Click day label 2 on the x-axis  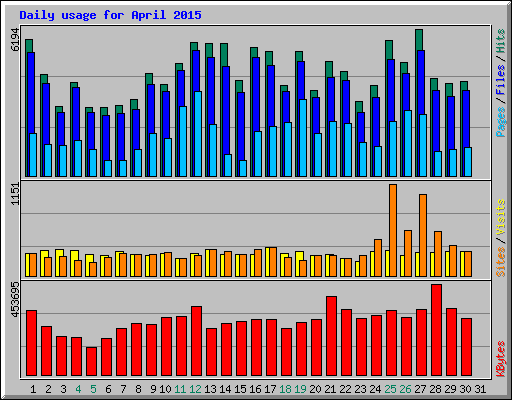pos(48,389)
